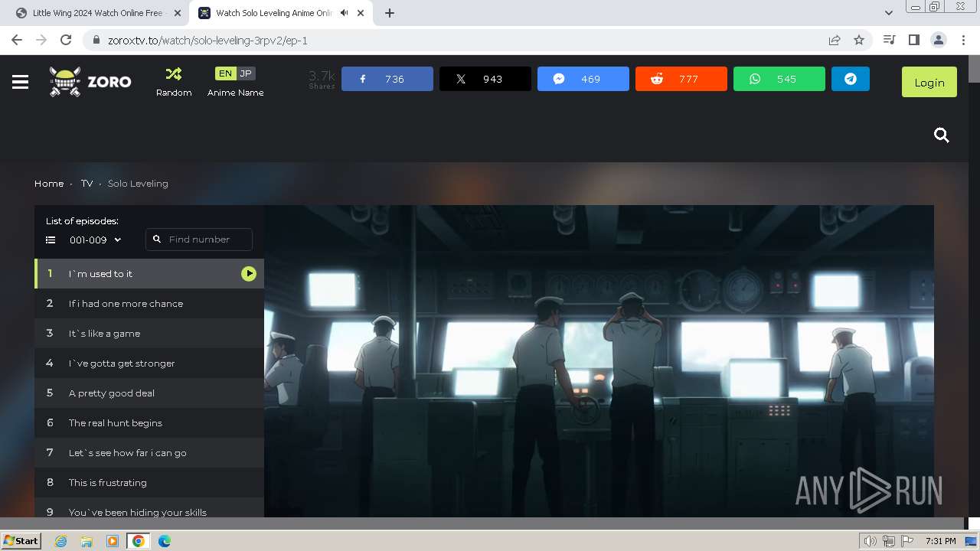Open media player icon in taskbar
Image resolution: width=980 pixels, height=551 pixels.
pyautogui.click(x=113, y=541)
